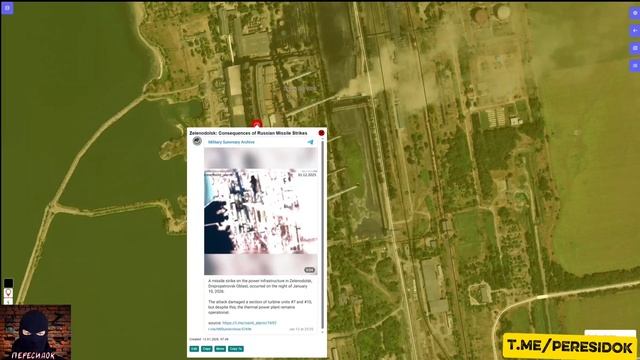Click the channel avatar in popup
The image size is (640, 360).
tap(197, 141)
